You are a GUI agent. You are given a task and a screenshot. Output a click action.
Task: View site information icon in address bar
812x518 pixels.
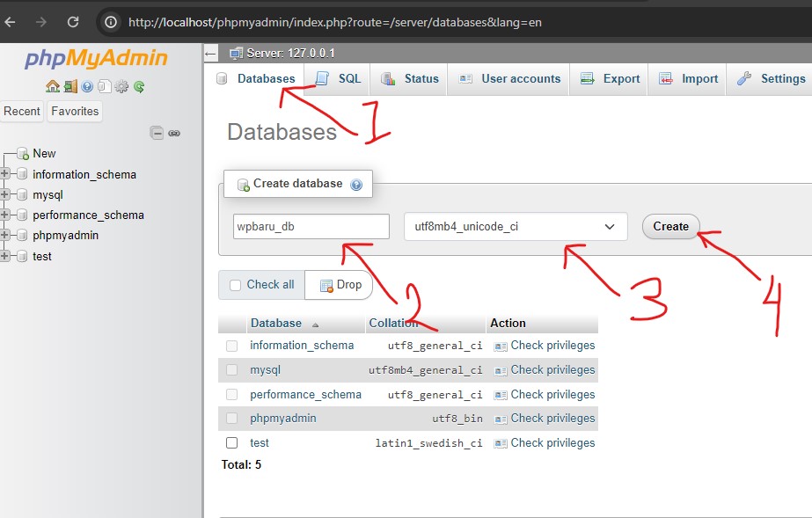[x=110, y=22]
